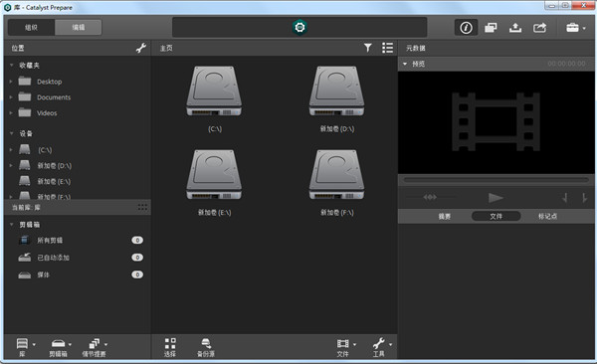The image size is (597, 364).
Task: Open the 位置 panel wrench settings
Action: [141, 48]
